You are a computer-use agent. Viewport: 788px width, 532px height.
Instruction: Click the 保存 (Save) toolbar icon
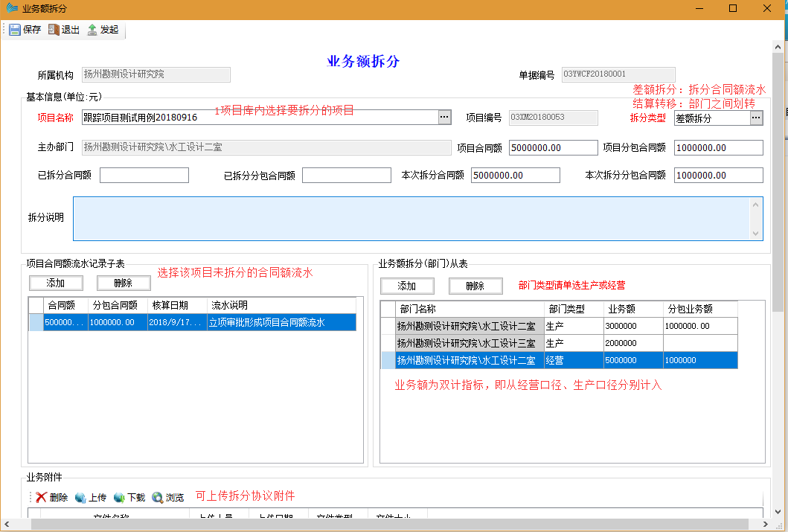[15, 30]
